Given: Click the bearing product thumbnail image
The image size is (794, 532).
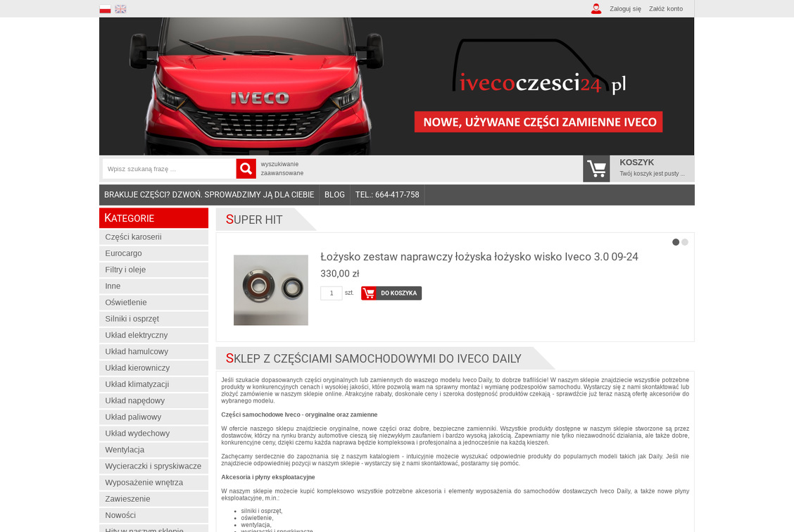Looking at the screenshot, I should [x=270, y=290].
